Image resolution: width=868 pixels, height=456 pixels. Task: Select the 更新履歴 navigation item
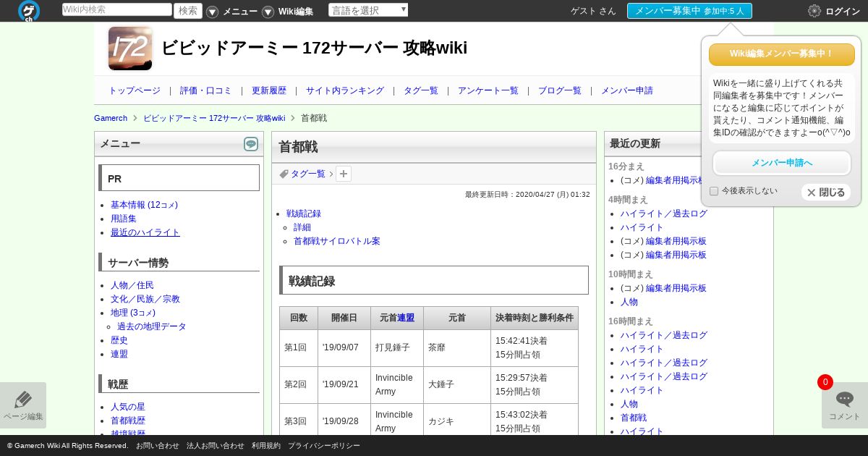[269, 90]
